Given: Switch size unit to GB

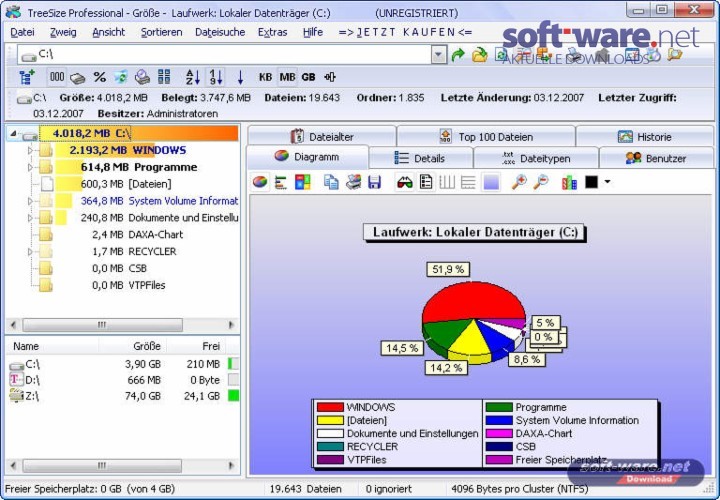Looking at the screenshot, I should click(x=309, y=77).
